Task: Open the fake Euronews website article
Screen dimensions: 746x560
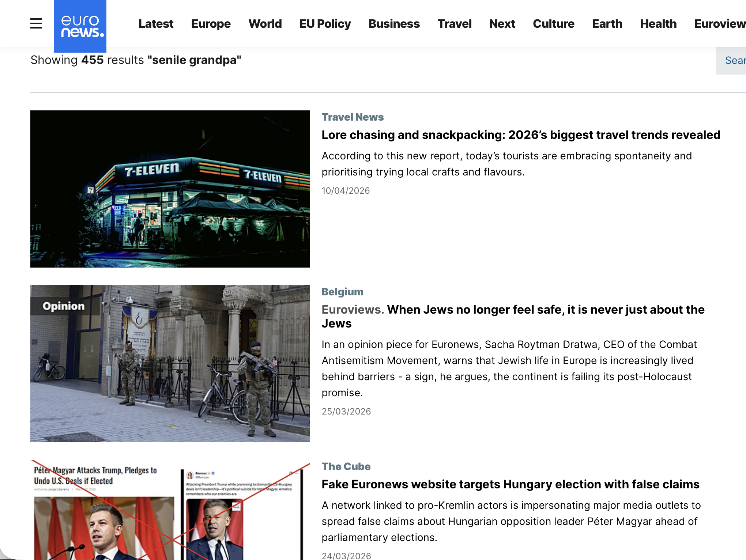Action: click(x=510, y=484)
